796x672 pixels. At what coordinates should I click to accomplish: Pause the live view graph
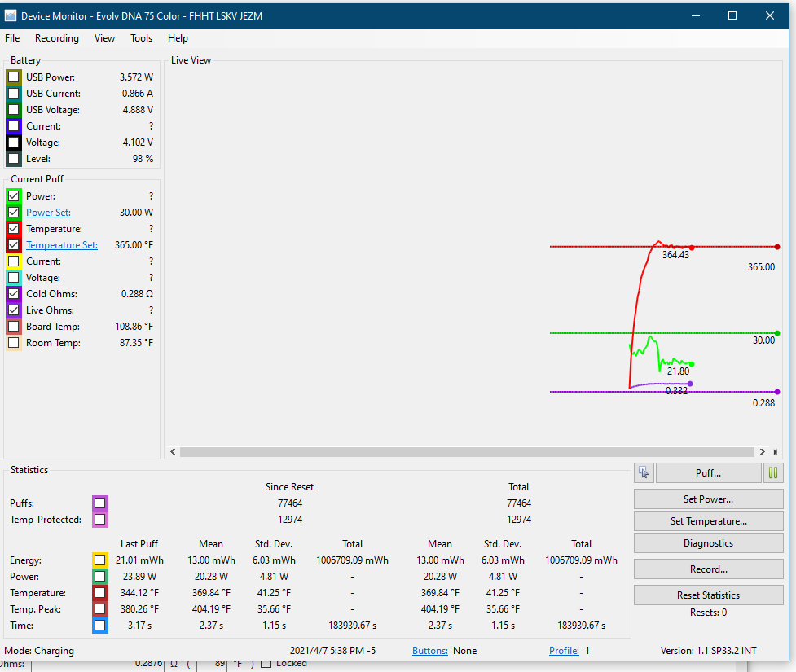773,472
